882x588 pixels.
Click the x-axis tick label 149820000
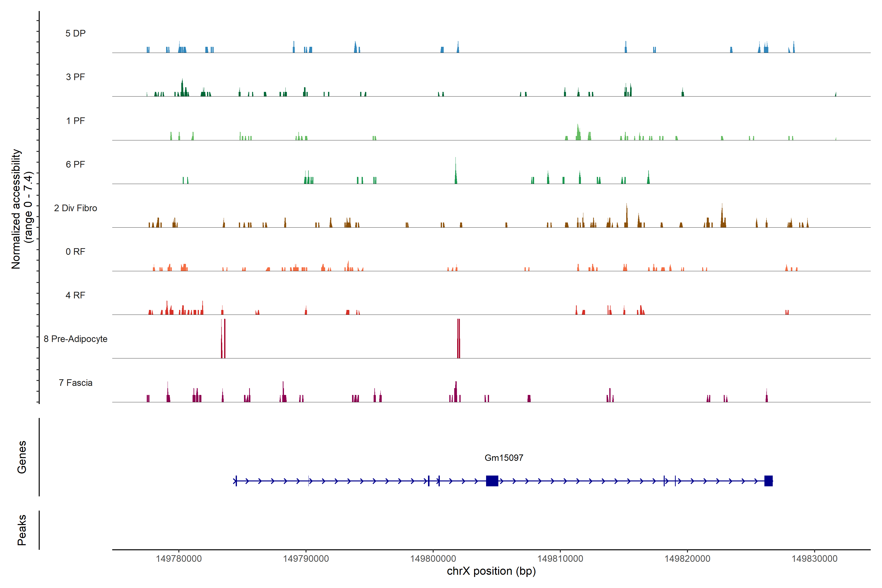pyautogui.click(x=687, y=559)
